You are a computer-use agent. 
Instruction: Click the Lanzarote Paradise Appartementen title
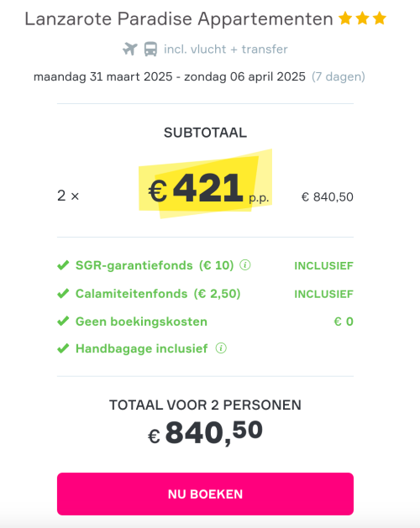tap(179, 18)
